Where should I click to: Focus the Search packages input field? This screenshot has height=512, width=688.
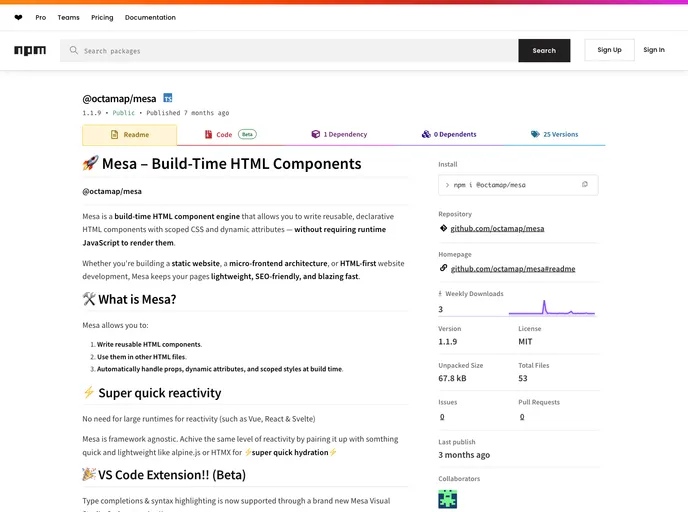pos(289,50)
